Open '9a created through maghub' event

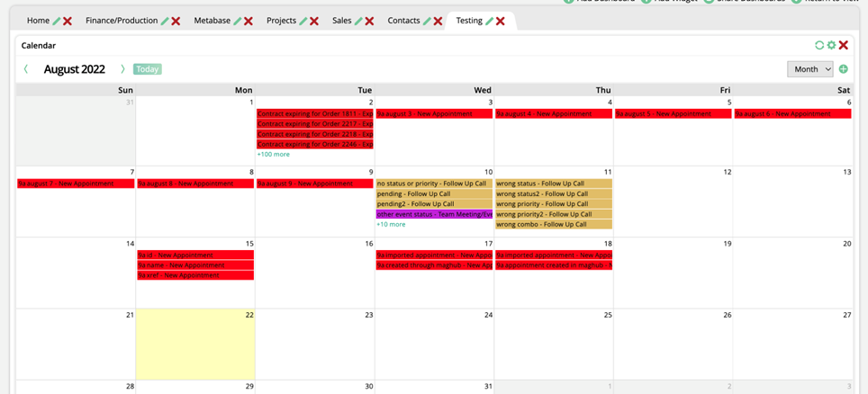[434, 265]
